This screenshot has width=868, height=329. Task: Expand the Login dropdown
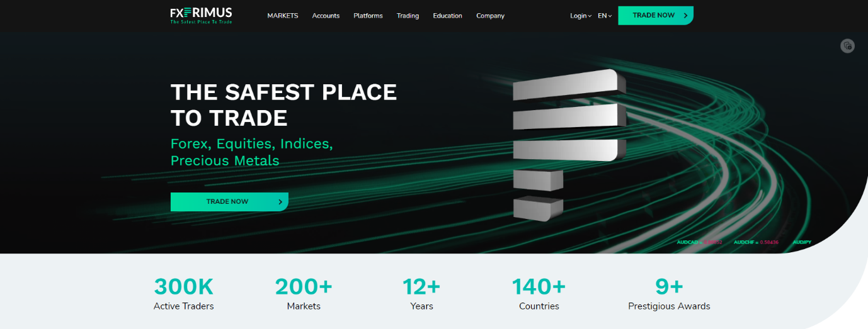[580, 16]
